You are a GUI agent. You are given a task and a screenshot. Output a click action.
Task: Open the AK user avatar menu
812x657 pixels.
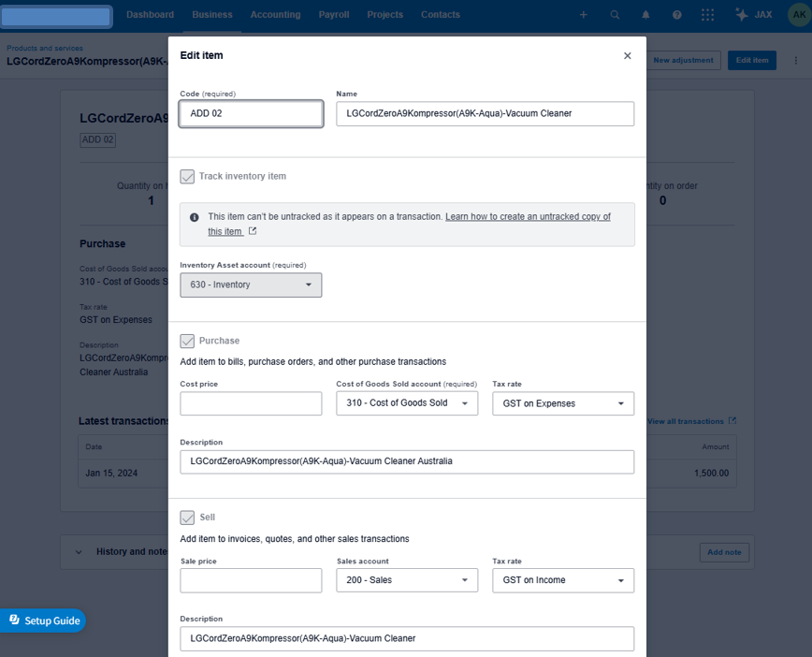(x=799, y=15)
